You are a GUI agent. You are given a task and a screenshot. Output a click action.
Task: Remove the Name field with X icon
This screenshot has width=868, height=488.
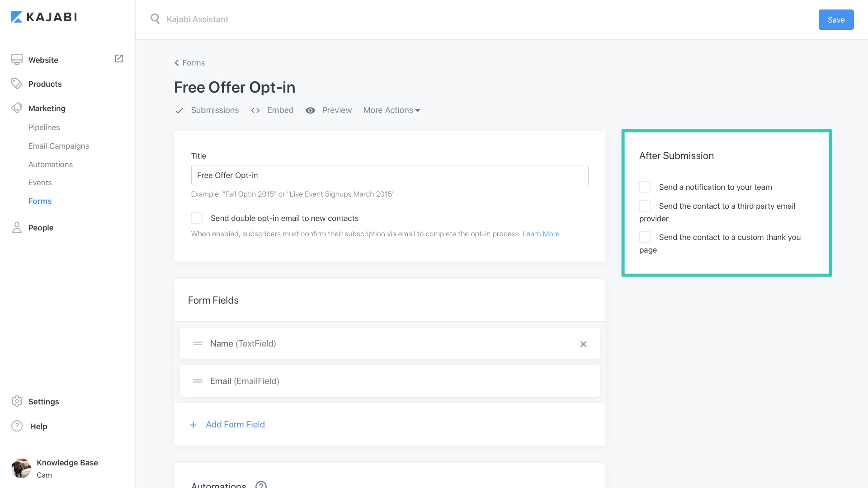pos(583,344)
